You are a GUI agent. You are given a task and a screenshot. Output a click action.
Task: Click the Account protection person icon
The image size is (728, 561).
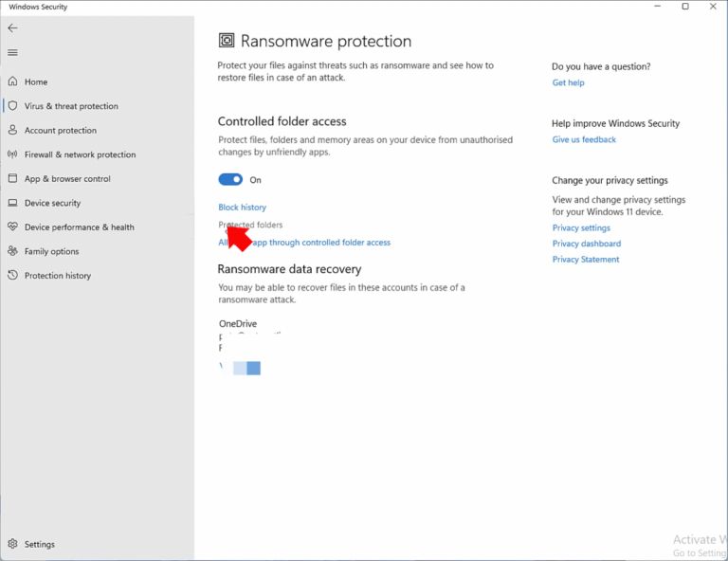click(x=13, y=130)
